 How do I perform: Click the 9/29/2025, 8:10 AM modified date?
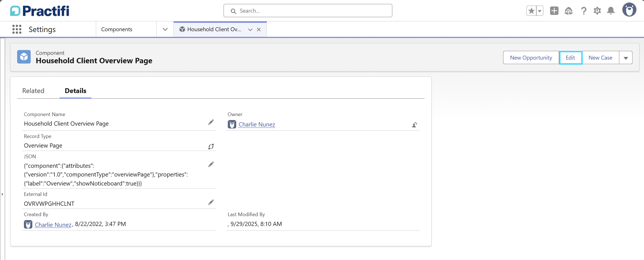click(x=256, y=224)
